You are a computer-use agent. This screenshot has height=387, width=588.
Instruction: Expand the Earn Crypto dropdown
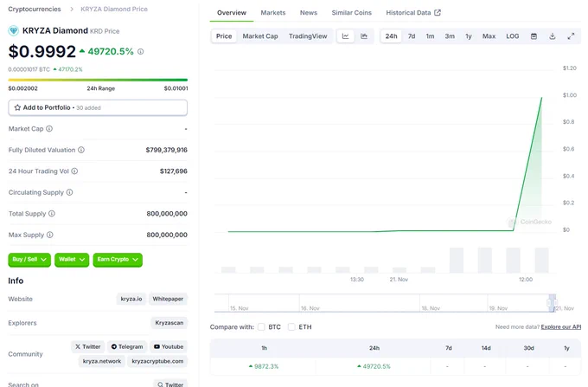coord(118,260)
